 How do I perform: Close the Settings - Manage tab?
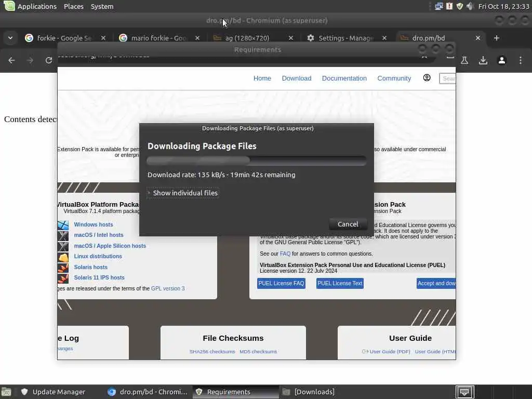(x=384, y=38)
